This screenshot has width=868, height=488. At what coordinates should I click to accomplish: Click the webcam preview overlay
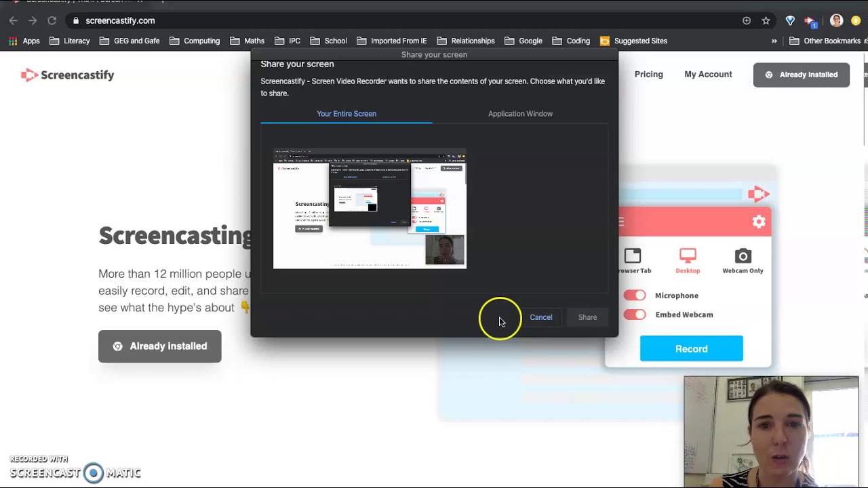[771, 430]
